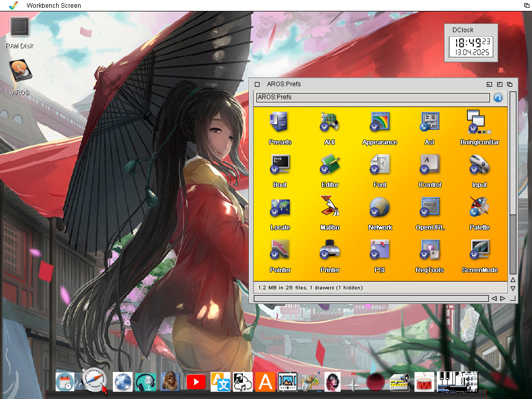The image size is (532, 399).
Task: Launch the red drum app in the dock
Action: (424, 382)
